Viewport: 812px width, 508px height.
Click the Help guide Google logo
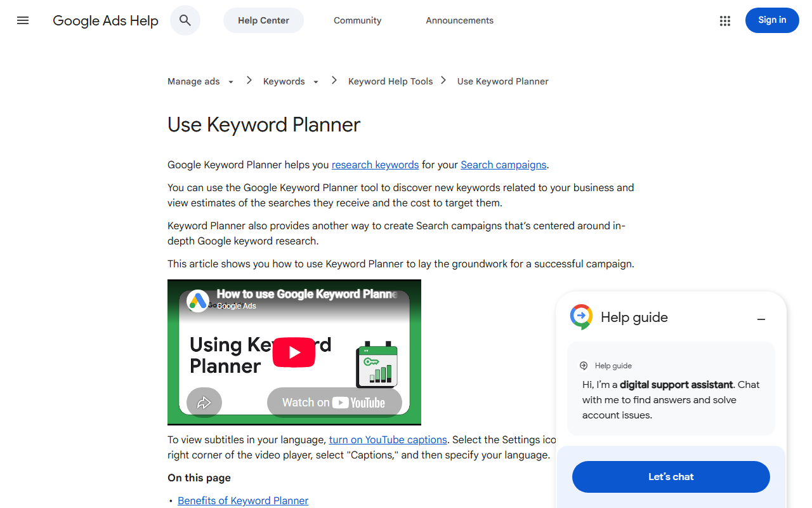pyautogui.click(x=581, y=317)
